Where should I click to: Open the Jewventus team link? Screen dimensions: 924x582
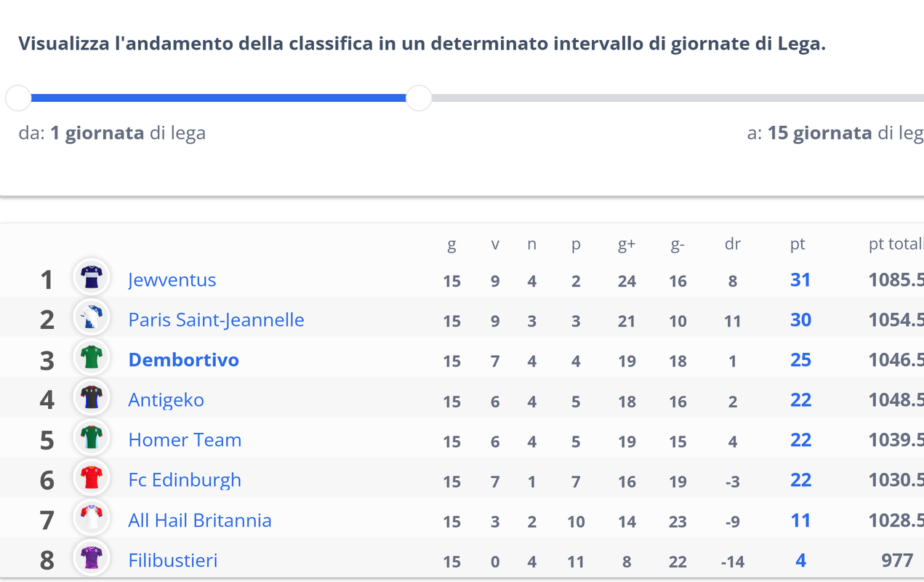point(172,280)
